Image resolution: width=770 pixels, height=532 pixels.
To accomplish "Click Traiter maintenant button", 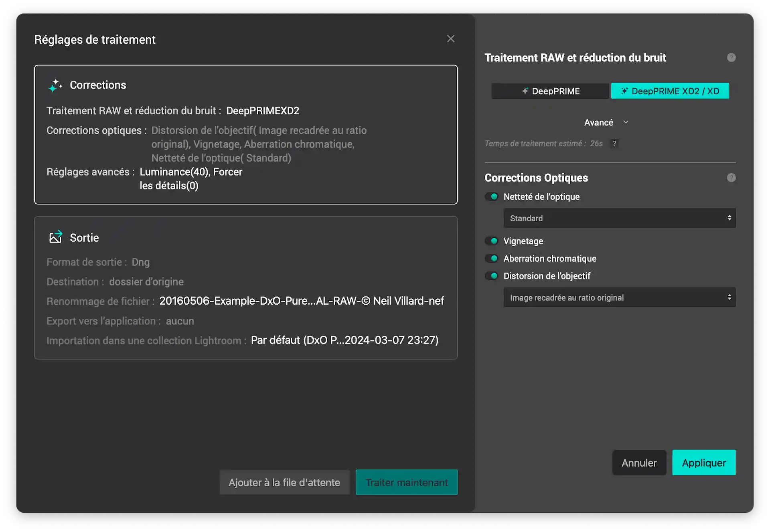I will click(x=407, y=482).
